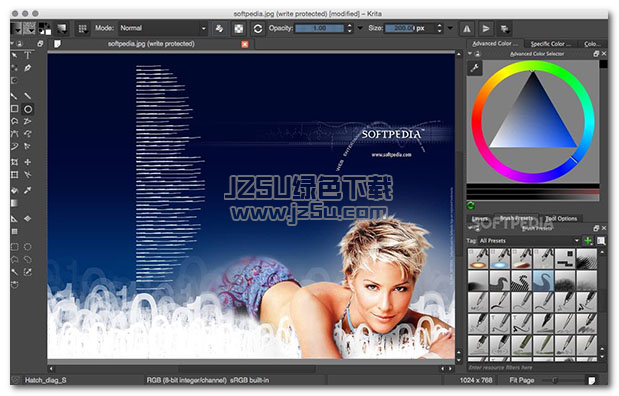Switch to the Tool Options tab
This screenshot has width=619, height=396.
coord(561,218)
